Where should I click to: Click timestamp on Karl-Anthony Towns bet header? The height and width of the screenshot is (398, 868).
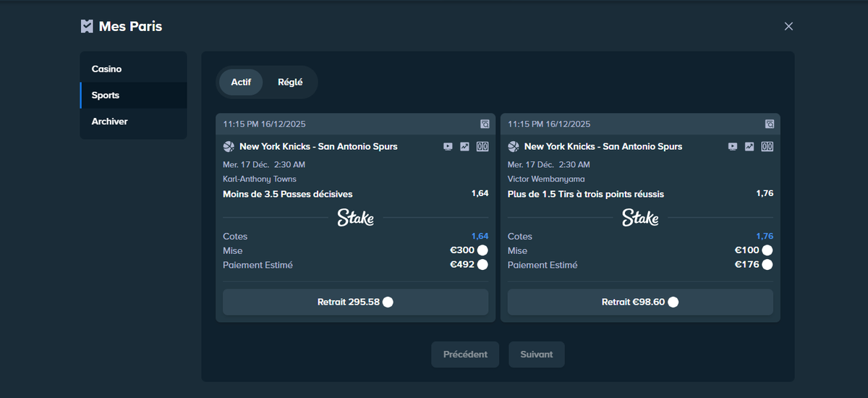pos(264,124)
